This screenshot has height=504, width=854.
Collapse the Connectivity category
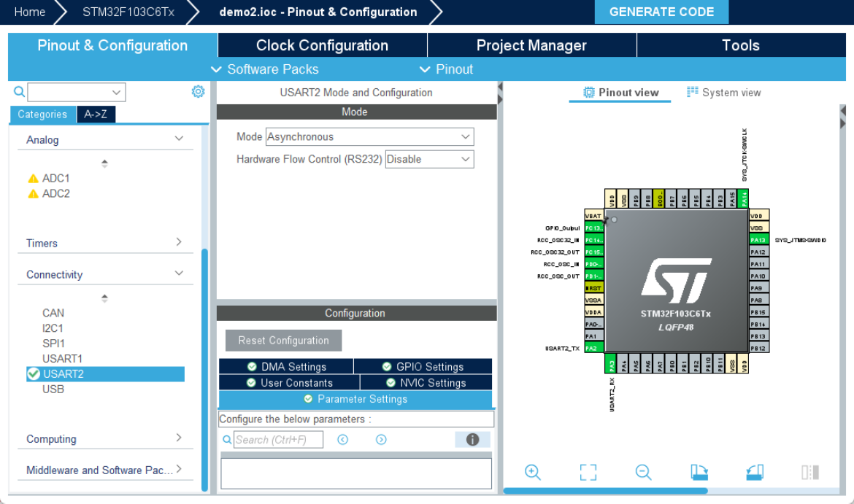click(x=179, y=274)
